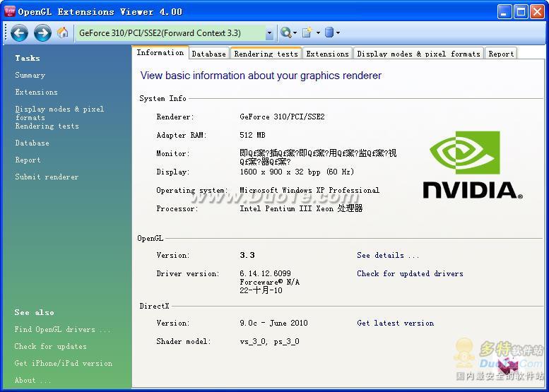Select Intel Pentium III Xeon processor text

click(x=301, y=208)
